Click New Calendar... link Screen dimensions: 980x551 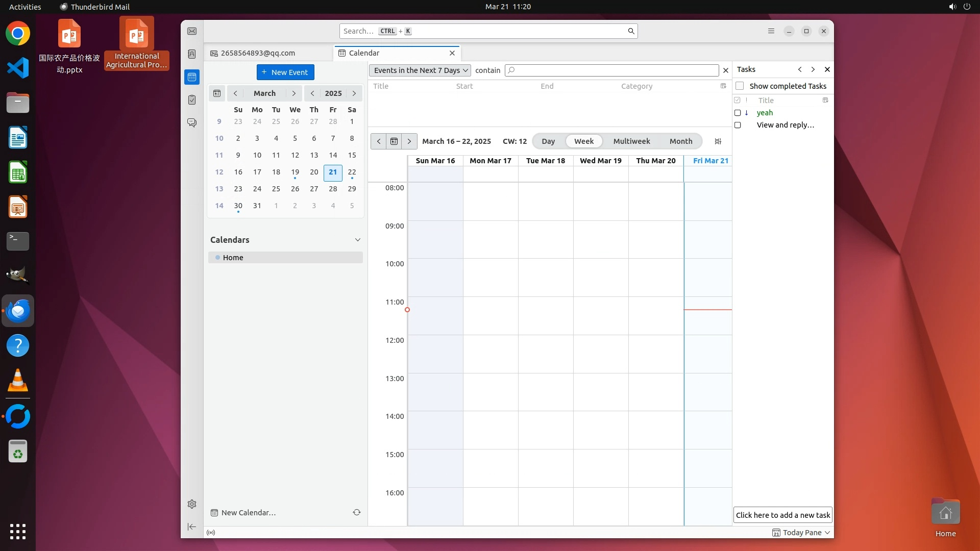pyautogui.click(x=248, y=513)
